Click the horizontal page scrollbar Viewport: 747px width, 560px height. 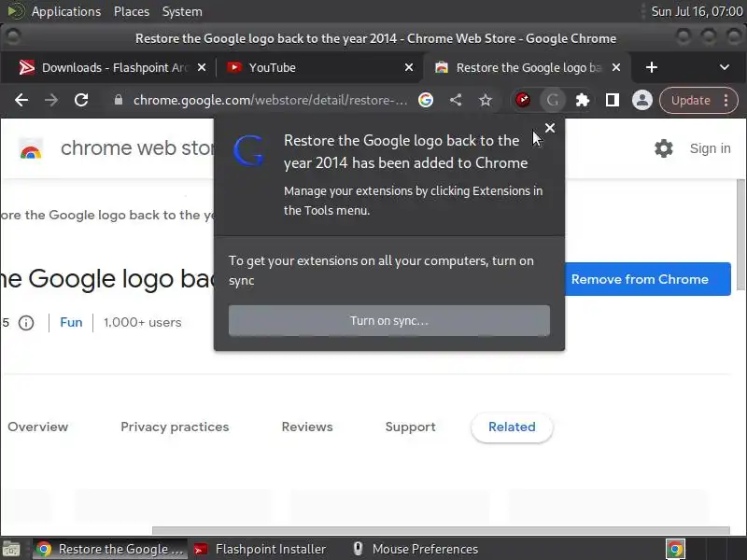(x=441, y=530)
